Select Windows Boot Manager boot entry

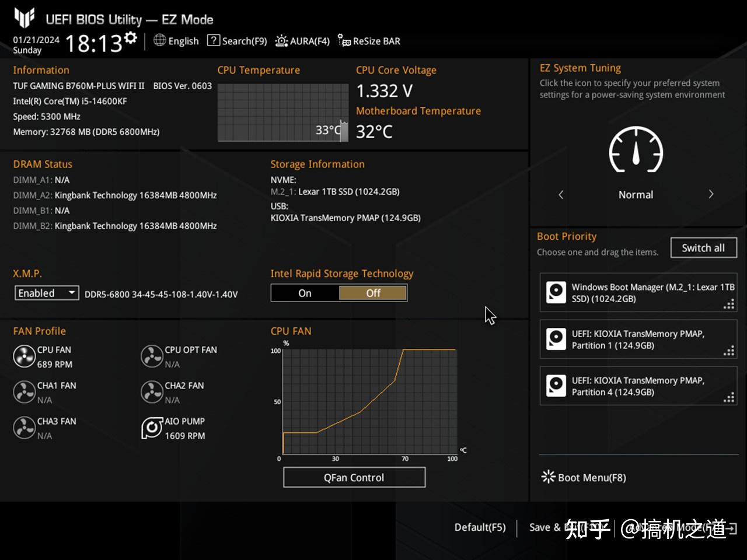[x=638, y=292]
